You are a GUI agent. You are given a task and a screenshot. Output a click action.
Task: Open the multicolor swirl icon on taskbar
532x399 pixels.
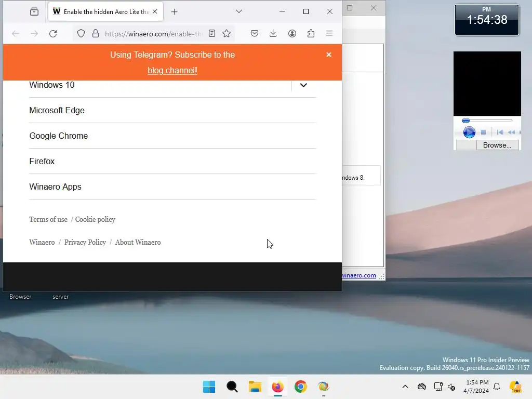click(323, 387)
